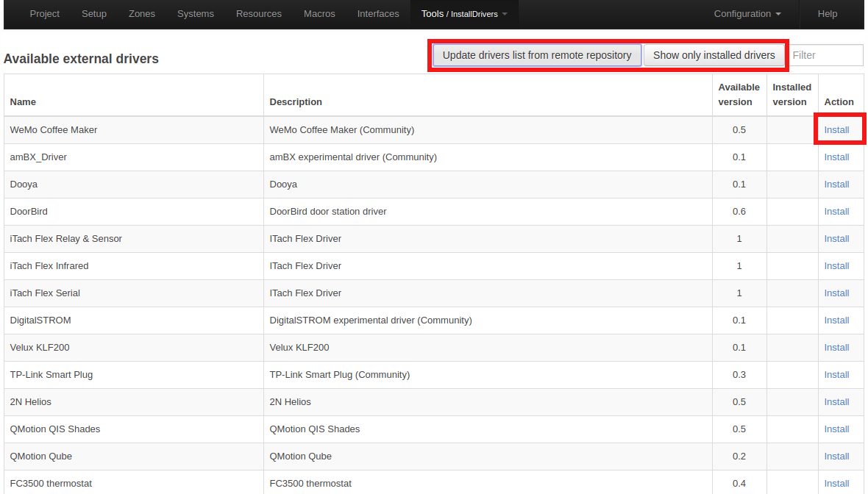Open the Macros menu

[x=319, y=14]
